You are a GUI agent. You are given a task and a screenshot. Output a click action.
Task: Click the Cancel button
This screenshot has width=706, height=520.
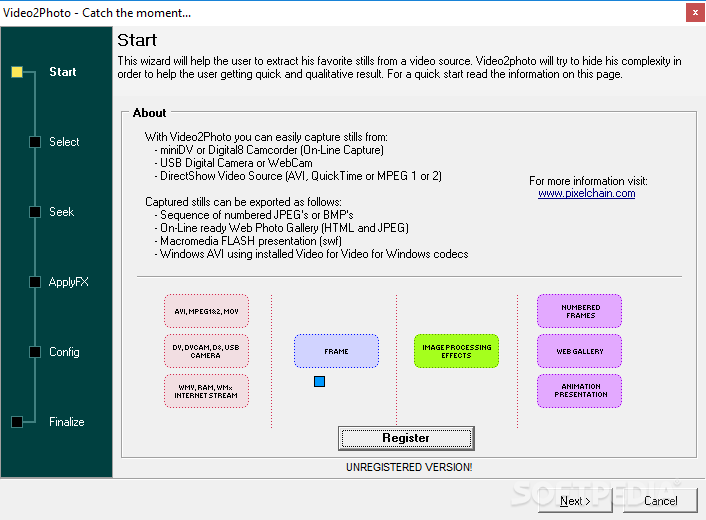pyautogui.click(x=660, y=501)
